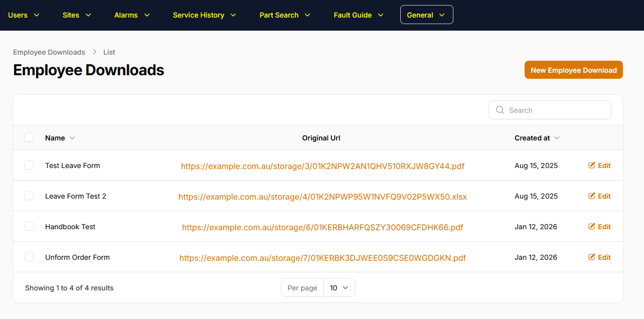The height and width of the screenshot is (319, 644).
Task: Open the Handbook Test pdf link
Action: (323, 227)
